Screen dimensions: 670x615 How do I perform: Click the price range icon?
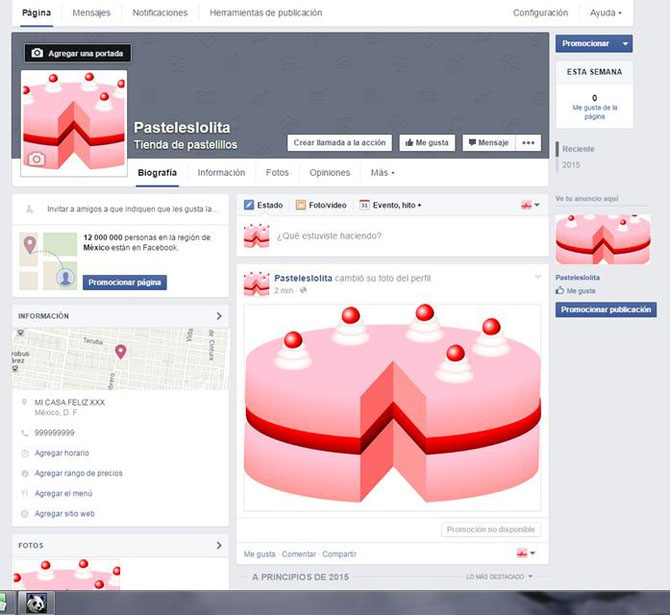(x=25, y=474)
